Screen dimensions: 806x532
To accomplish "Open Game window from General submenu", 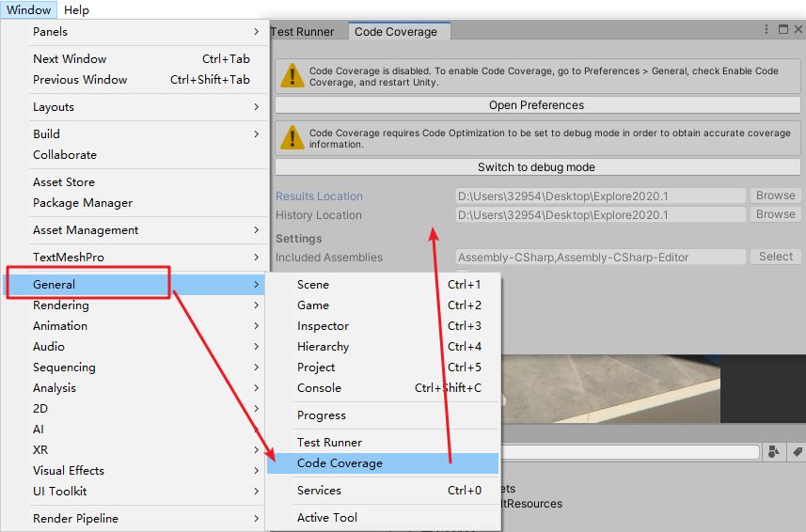I will [383, 305].
